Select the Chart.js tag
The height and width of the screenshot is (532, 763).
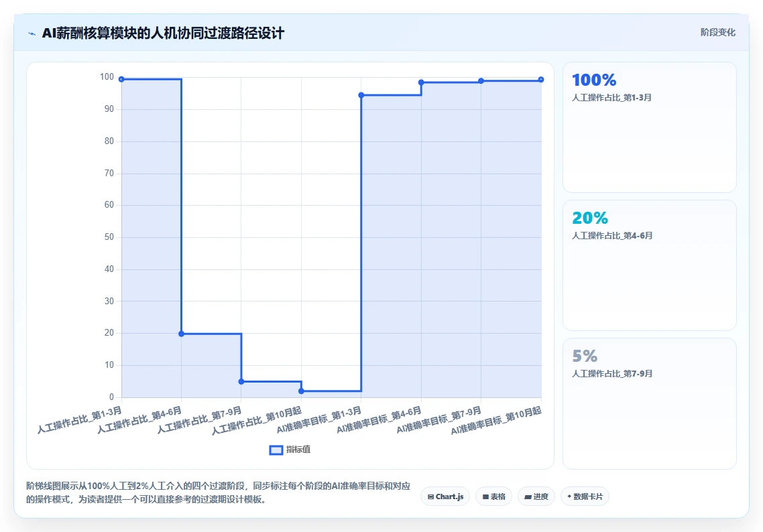445,496
